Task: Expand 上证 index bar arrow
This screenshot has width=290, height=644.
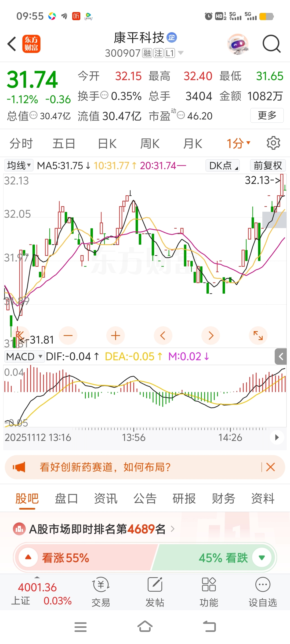Action: (37, 577)
